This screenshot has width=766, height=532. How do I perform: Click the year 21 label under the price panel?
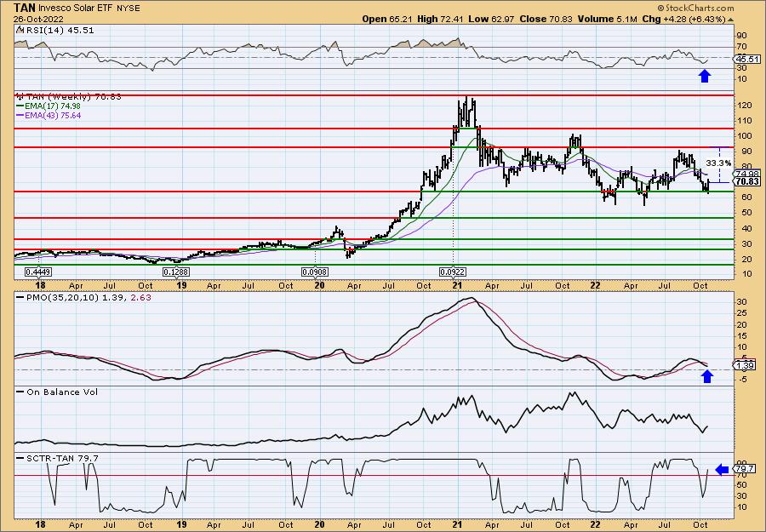pyautogui.click(x=457, y=286)
